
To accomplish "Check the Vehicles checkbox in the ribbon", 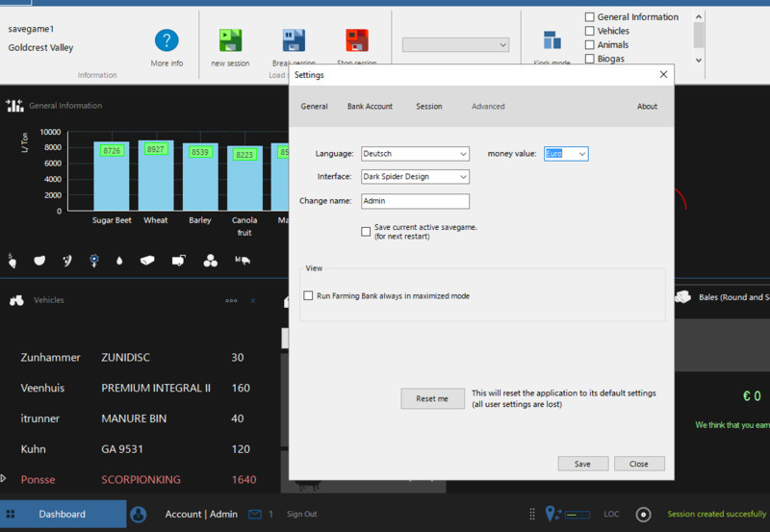I will pyautogui.click(x=590, y=31).
